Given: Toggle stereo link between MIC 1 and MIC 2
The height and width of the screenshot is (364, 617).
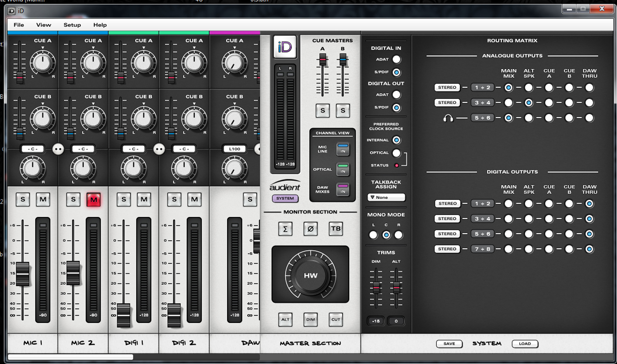Looking at the screenshot, I should coord(58,149).
